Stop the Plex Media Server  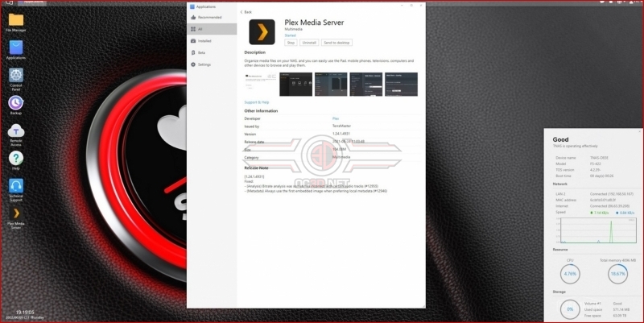click(x=291, y=43)
